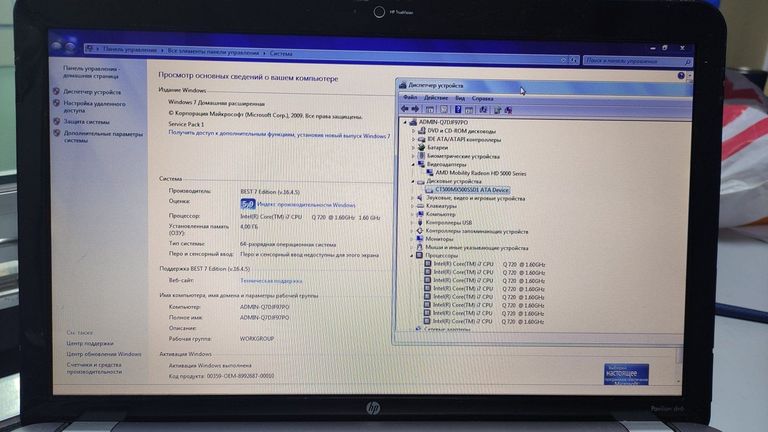Click the Техническая поддержка website link
Screen dimensions: 768x432
tap(271, 281)
